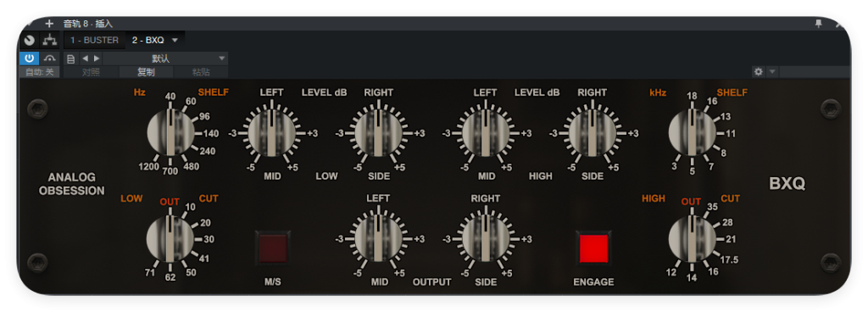Screen dimensions: 868x312
Task: Click the OUTPUT RIGHT/SIDE knob
Action: tap(485, 239)
